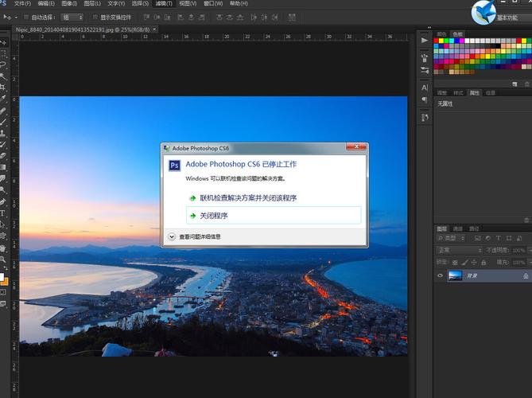Click 关闭程序 in the crash dialog
The image size is (532, 398).
click(x=274, y=215)
